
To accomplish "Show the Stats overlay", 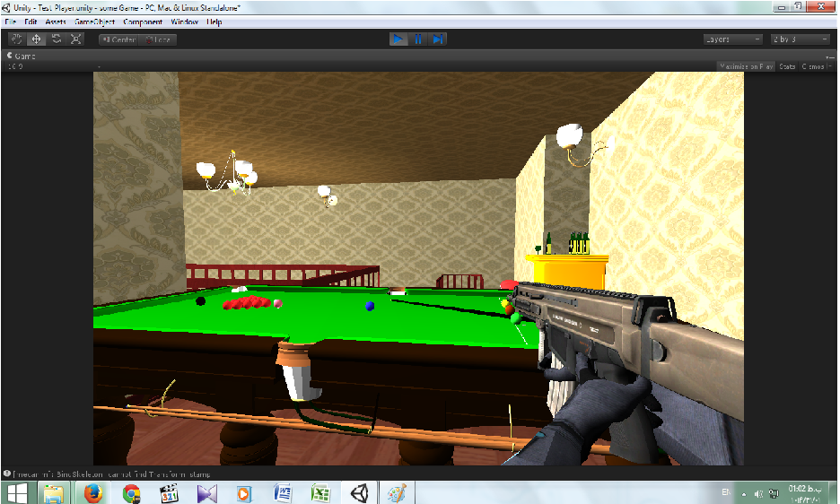I will pos(787,66).
